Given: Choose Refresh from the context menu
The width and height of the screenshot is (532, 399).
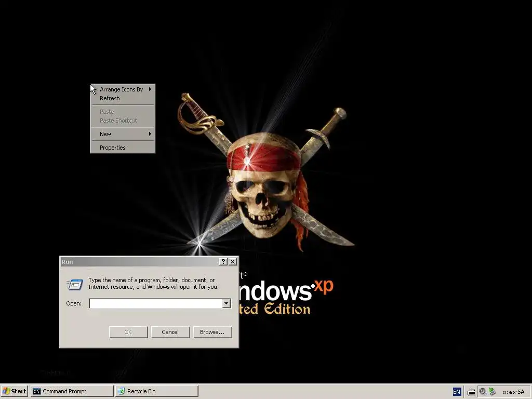Looking at the screenshot, I should click(123, 98).
